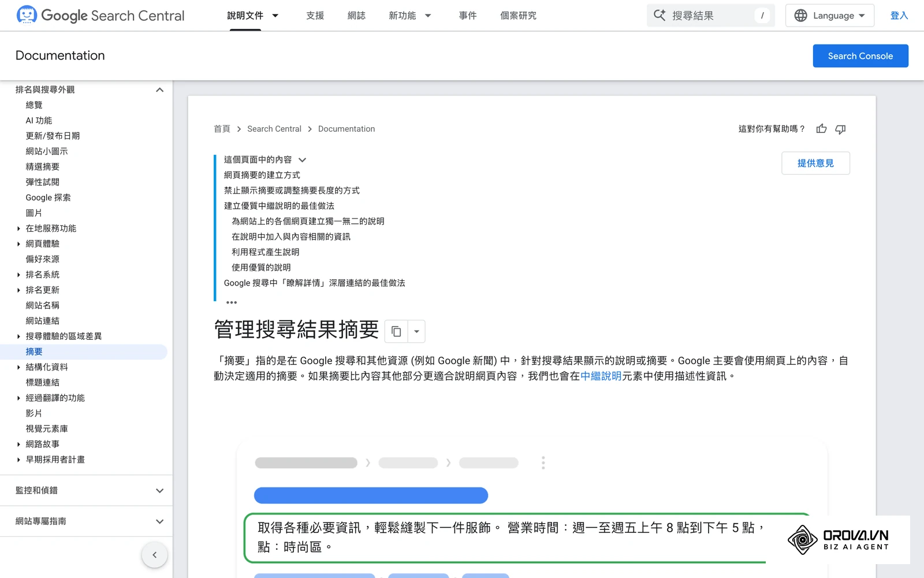The width and height of the screenshot is (924, 578).
Task: Jump to 網頁摘要的建立方式 section
Action: tap(262, 175)
